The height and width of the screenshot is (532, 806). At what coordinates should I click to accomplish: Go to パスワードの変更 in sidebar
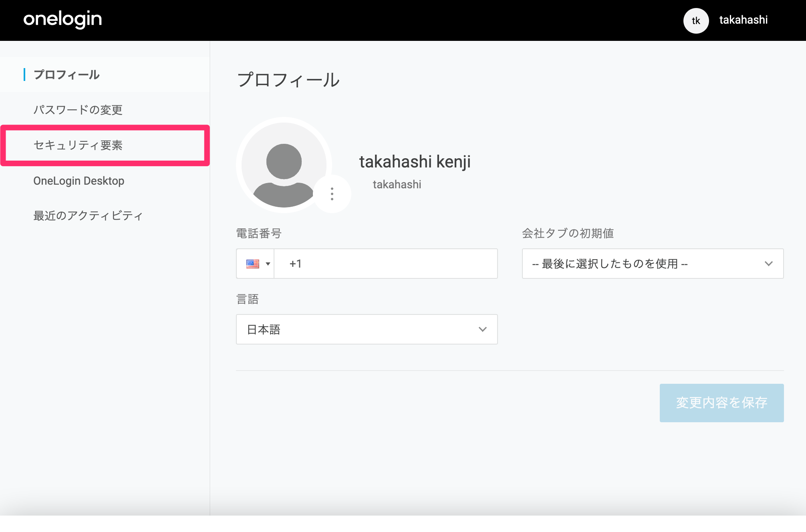[x=78, y=110]
